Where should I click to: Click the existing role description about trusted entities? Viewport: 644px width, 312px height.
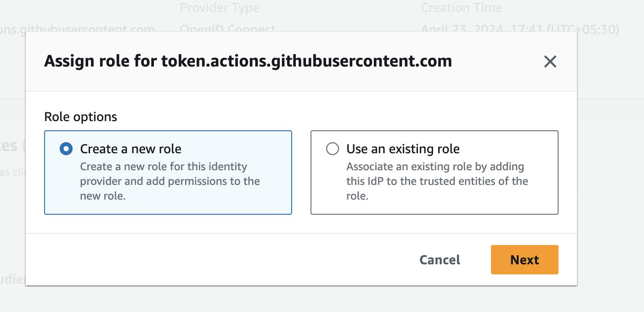tap(437, 181)
